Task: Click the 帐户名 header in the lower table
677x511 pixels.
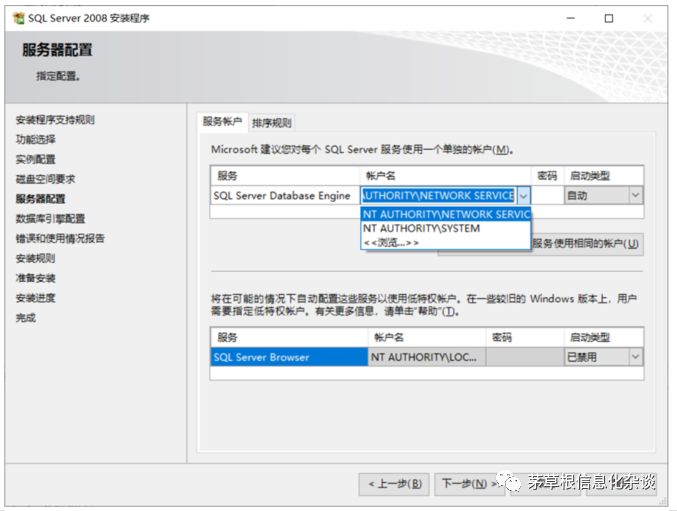Action: [x=427, y=337]
